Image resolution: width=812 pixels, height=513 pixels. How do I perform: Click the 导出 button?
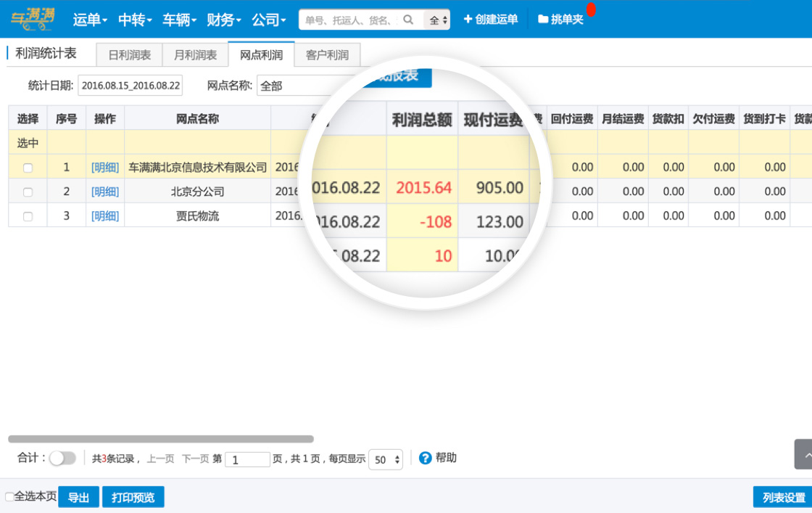[x=78, y=497]
